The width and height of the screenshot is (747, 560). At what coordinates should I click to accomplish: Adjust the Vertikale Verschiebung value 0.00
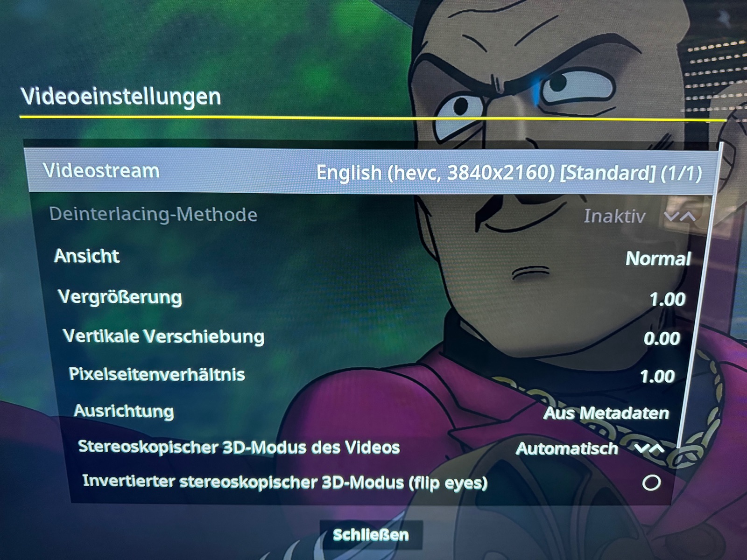pyautogui.click(x=662, y=338)
